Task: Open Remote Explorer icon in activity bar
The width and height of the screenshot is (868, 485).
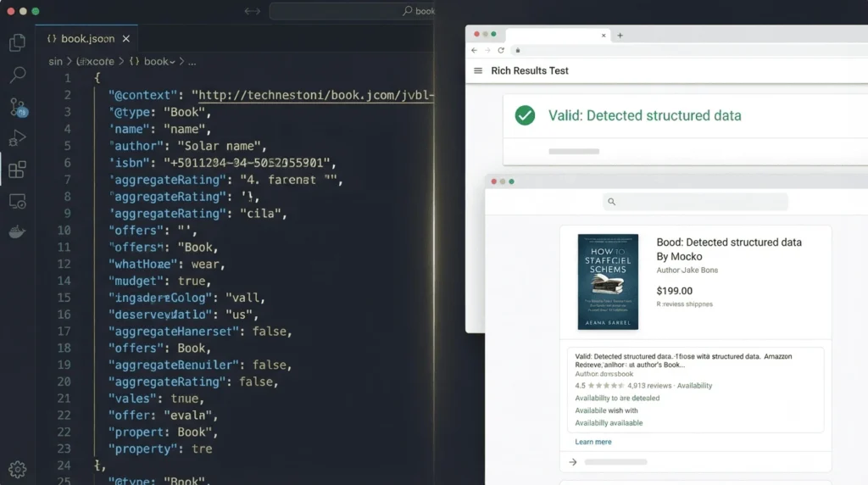Action: click(17, 202)
